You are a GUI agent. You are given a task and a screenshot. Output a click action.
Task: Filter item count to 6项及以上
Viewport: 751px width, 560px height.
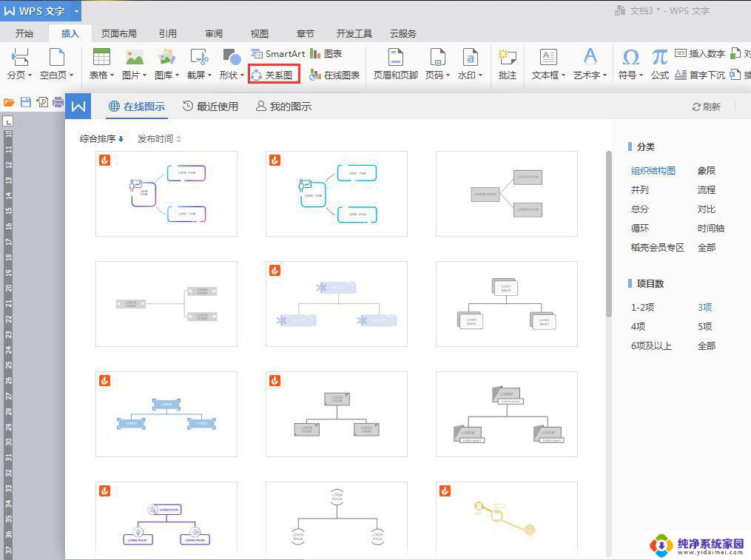click(651, 345)
